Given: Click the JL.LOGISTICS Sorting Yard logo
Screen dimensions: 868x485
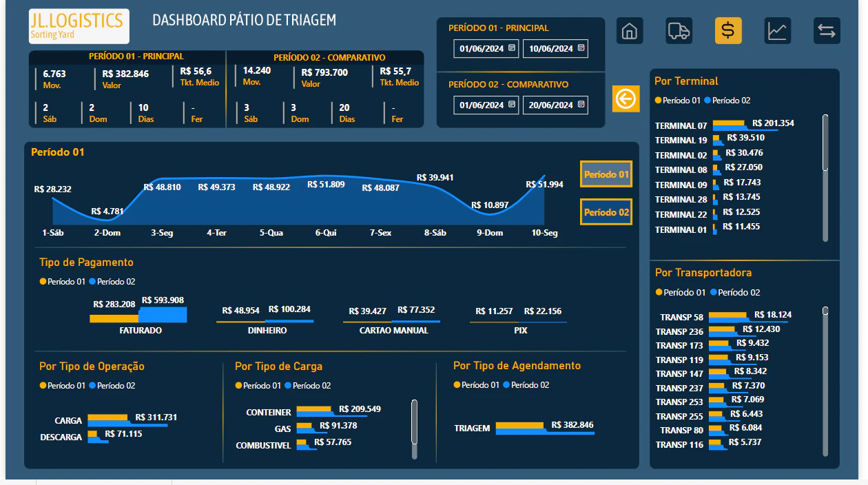Looking at the screenshot, I should 79,27.
